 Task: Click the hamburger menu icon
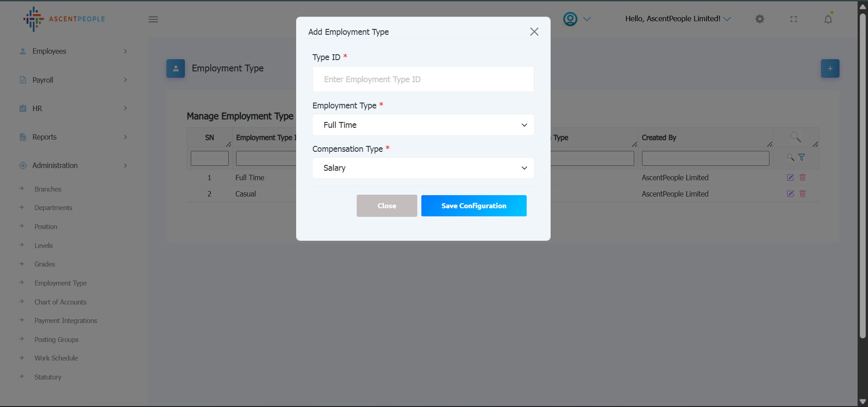(153, 19)
